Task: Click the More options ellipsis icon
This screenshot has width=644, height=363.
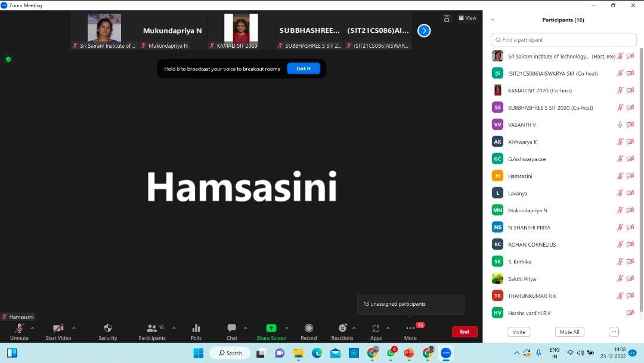Action: pos(410,328)
